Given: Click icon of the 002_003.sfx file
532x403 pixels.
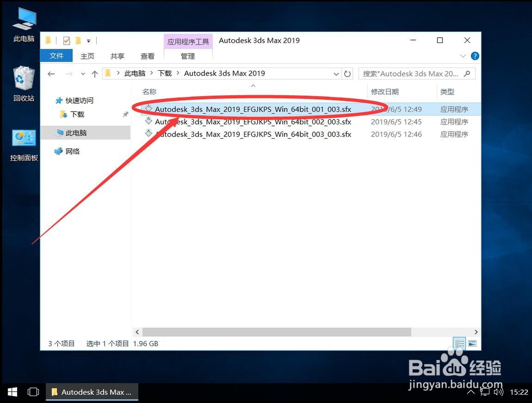Looking at the screenshot, I should point(148,121).
